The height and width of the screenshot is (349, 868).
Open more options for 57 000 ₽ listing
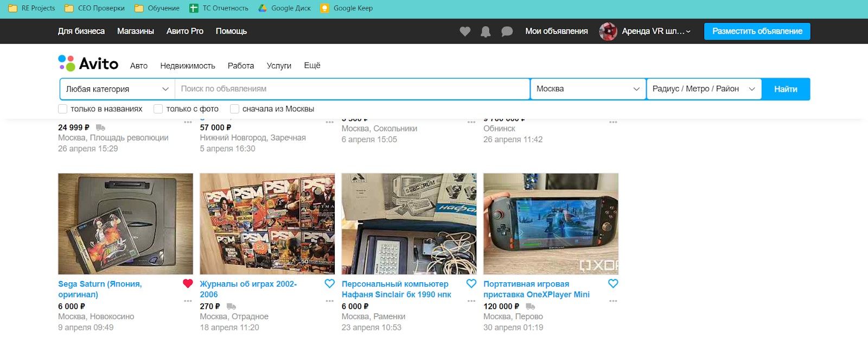point(329,122)
